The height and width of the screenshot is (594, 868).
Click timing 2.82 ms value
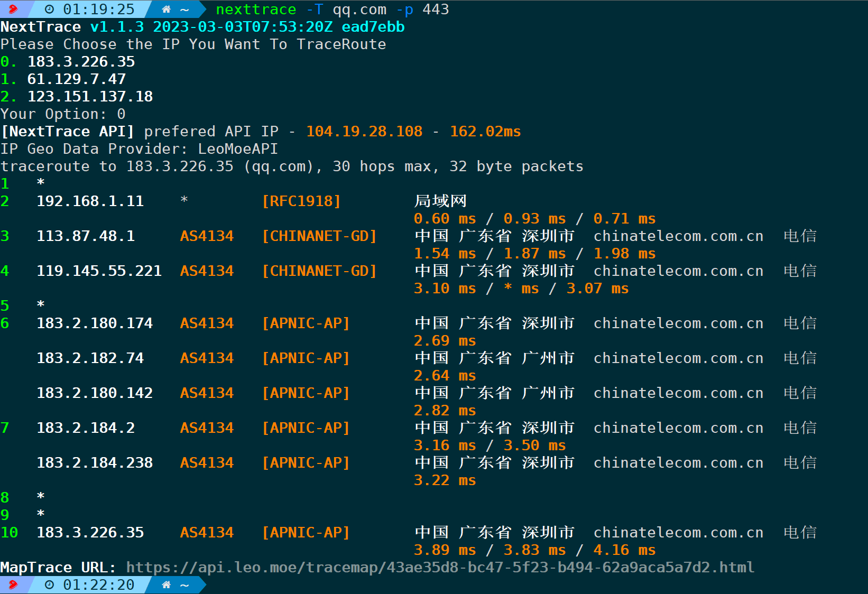pyautogui.click(x=445, y=411)
